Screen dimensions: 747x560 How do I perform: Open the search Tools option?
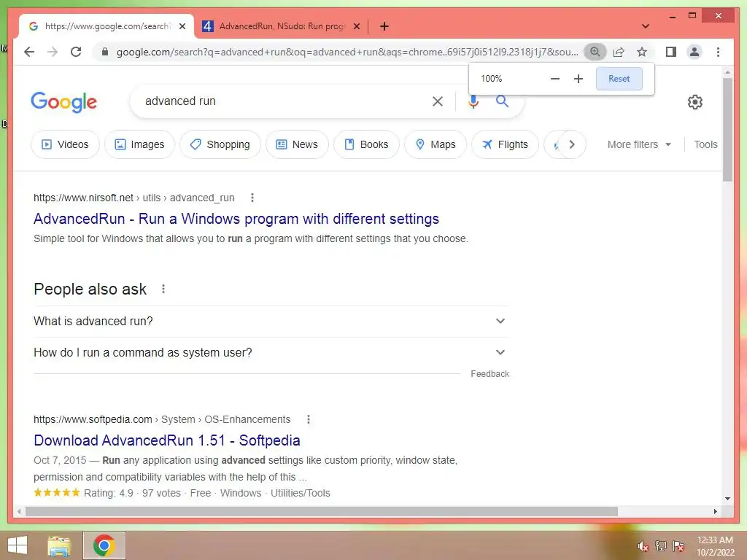click(x=705, y=144)
